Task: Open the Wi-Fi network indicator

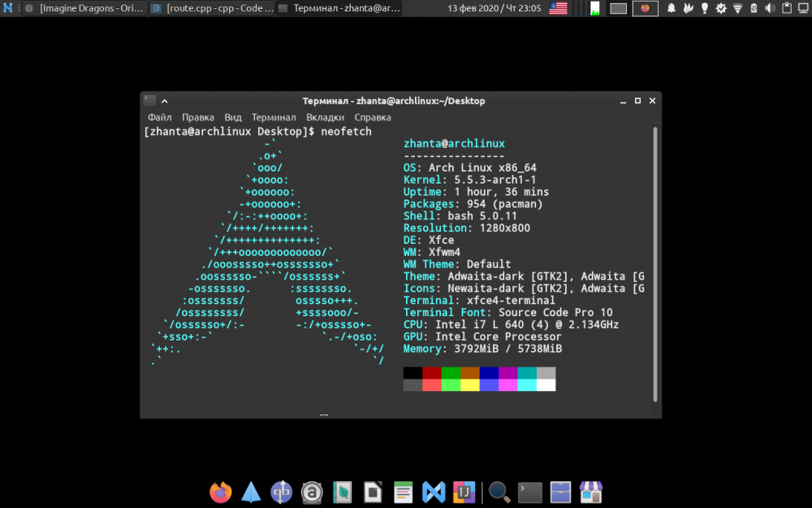Action: coord(737,8)
